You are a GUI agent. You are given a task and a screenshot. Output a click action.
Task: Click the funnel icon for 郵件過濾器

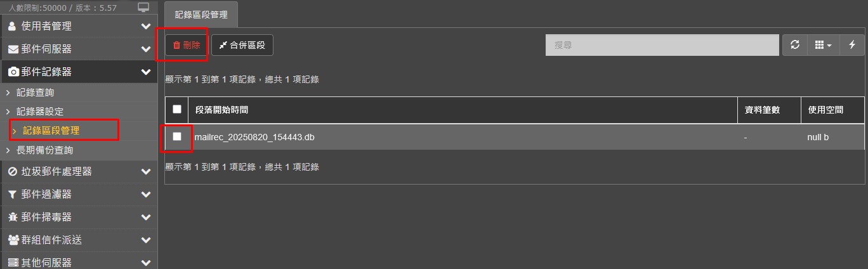coord(13,195)
